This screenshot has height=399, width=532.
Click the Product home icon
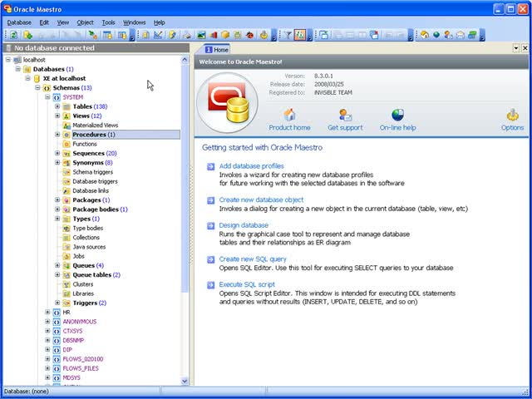(289, 115)
